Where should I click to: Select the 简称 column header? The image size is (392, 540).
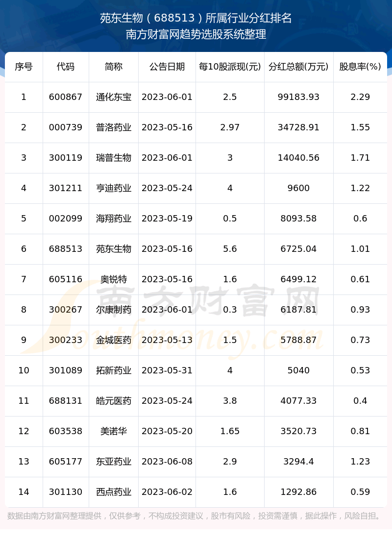point(114,67)
